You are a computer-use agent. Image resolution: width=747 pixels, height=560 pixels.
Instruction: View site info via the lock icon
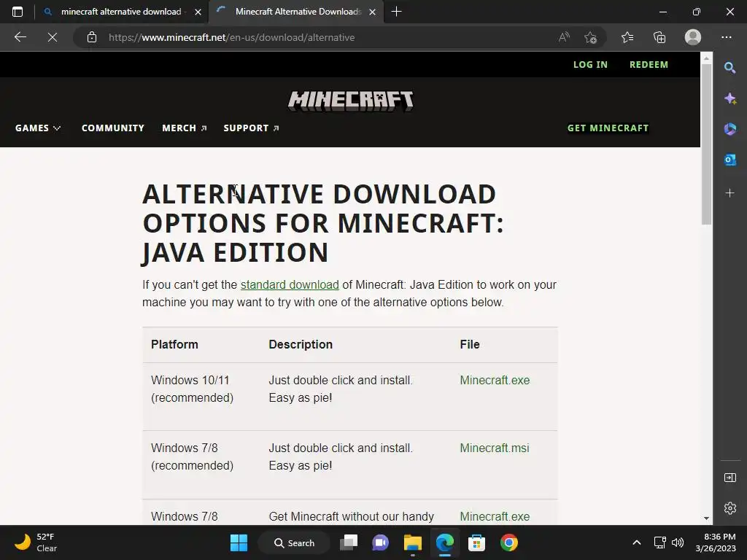(91, 37)
